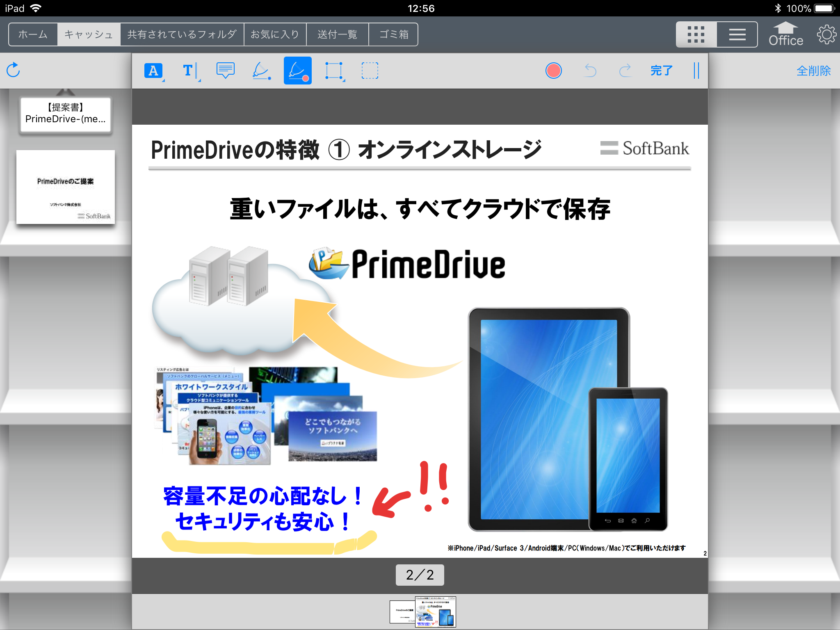Viewport: 840px width, 630px height.
Task: Open お気に入り folder section
Action: 275,34
